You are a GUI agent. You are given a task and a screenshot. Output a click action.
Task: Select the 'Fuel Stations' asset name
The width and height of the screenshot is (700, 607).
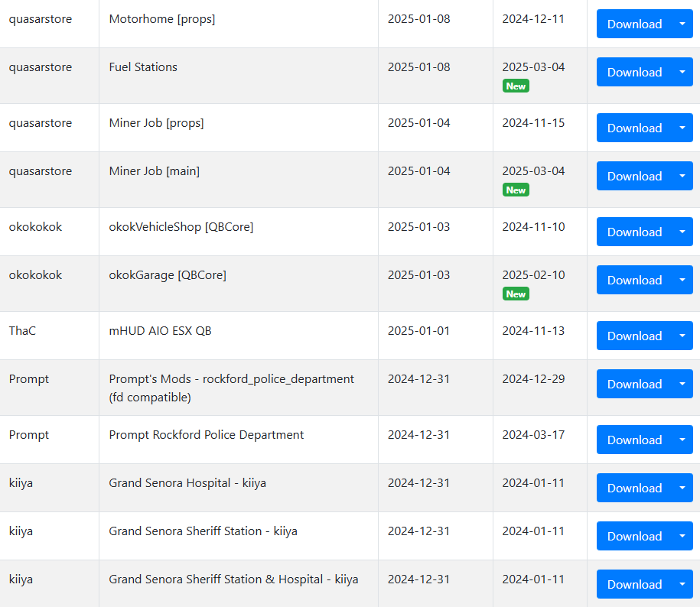(x=143, y=67)
